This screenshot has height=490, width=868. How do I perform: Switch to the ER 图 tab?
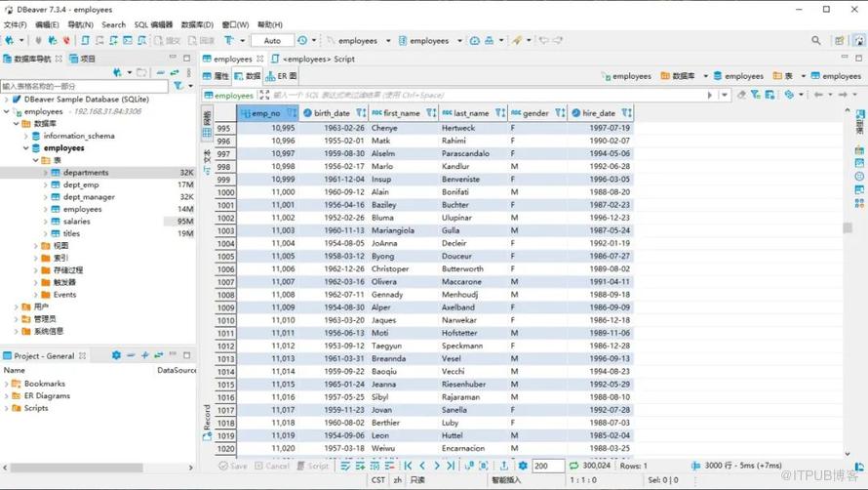(281, 76)
